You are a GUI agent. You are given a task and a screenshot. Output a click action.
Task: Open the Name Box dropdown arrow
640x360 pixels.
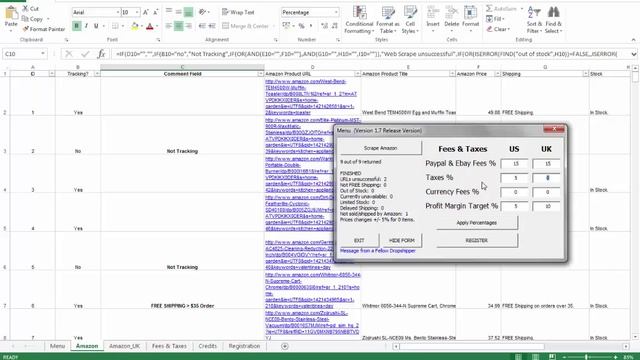coord(42,54)
